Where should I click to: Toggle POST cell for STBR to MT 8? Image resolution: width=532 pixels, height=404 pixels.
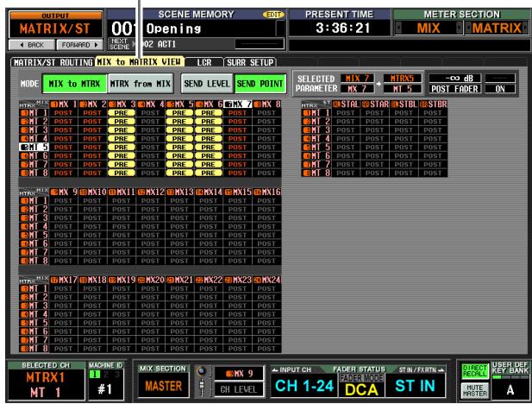433,173
